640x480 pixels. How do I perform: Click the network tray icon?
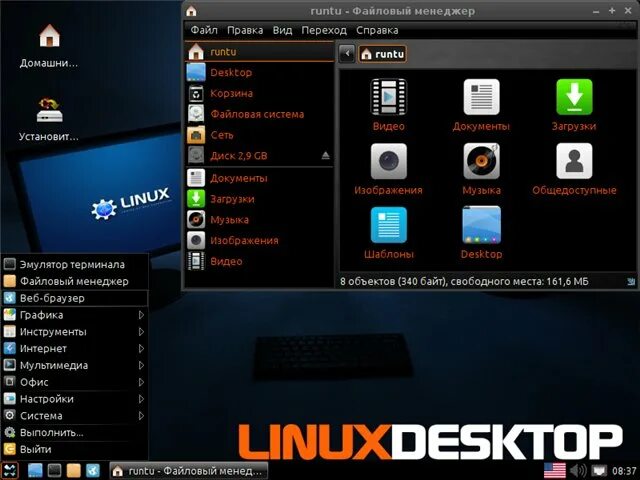599,471
